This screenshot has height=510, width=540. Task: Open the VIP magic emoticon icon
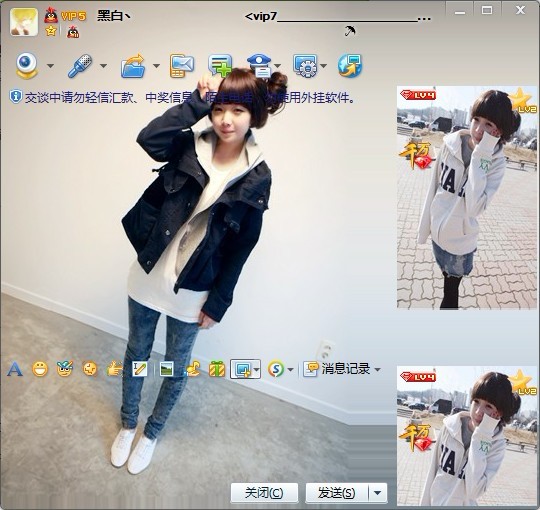65,368
